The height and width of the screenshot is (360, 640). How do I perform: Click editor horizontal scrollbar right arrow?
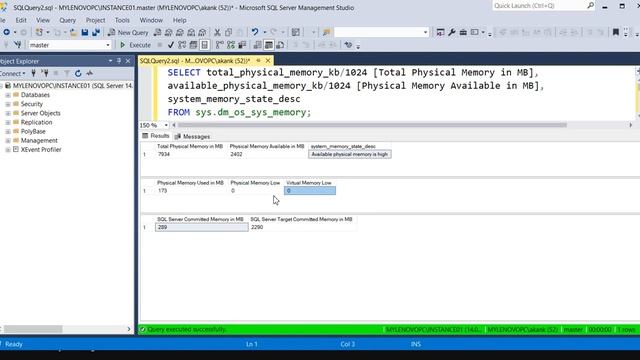point(631,125)
